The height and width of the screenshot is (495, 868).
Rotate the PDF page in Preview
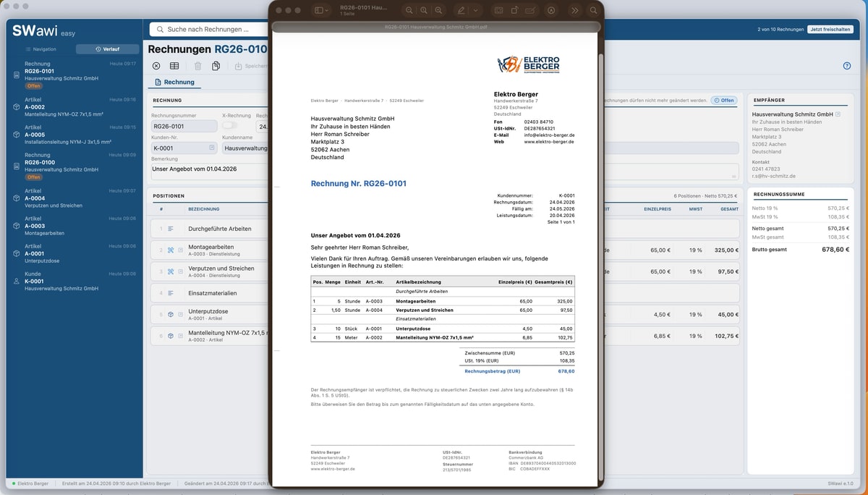pyautogui.click(x=514, y=11)
